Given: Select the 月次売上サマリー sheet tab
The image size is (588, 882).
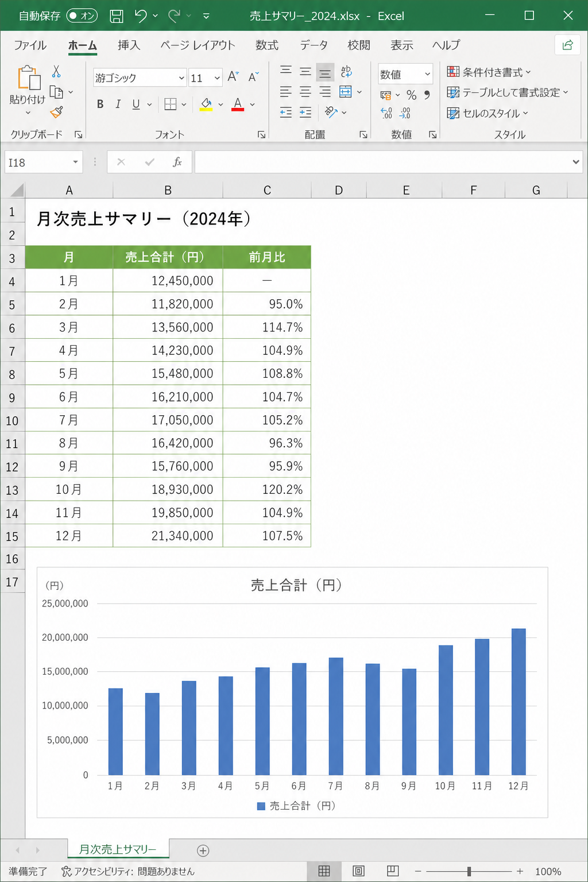Looking at the screenshot, I should [118, 849].
